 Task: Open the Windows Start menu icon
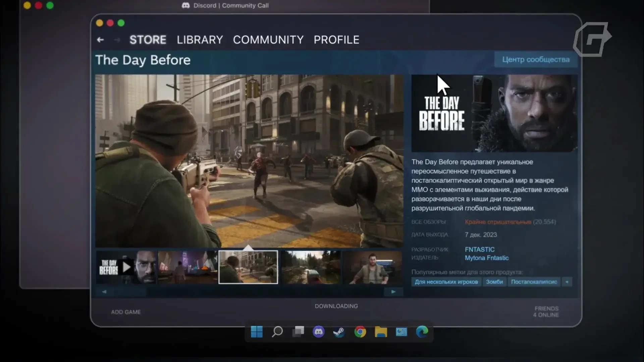257,332
